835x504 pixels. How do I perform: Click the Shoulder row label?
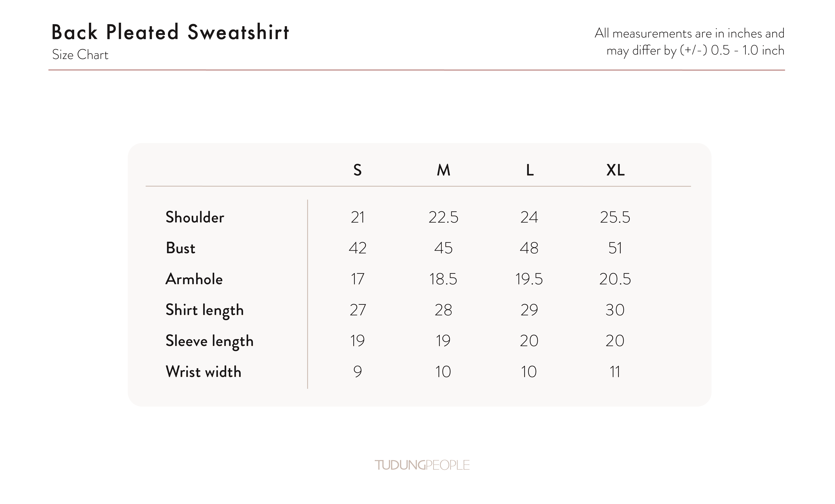tap(195, 217)
